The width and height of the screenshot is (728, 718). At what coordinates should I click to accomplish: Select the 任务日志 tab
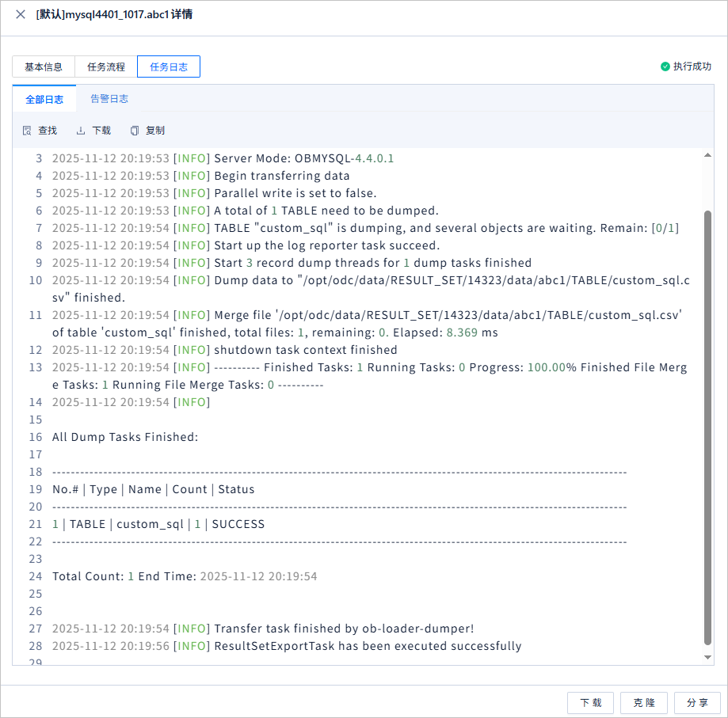click(169, 66)
